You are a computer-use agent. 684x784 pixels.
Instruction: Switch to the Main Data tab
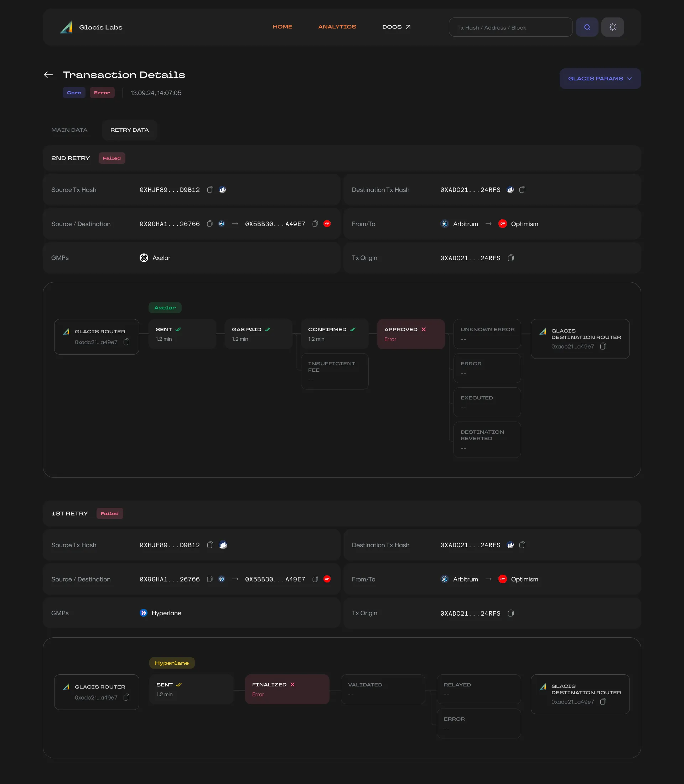click(69, 130)
